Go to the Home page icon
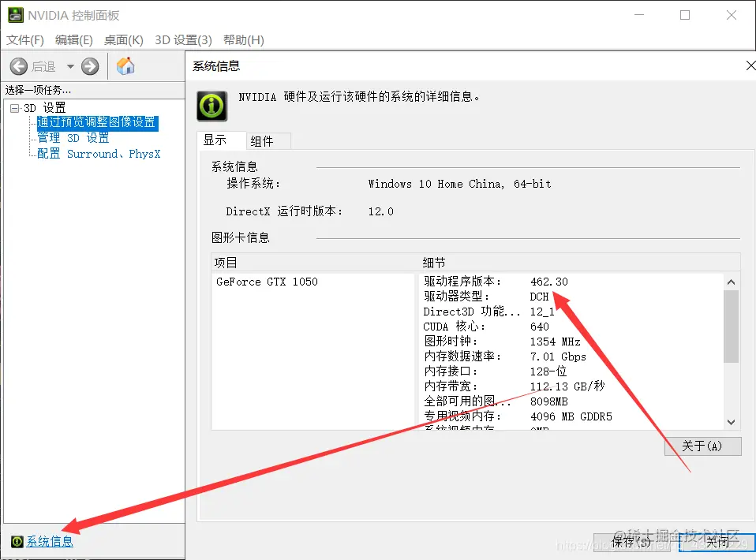The height and width of the screenshot is (560, 756). 125,66
